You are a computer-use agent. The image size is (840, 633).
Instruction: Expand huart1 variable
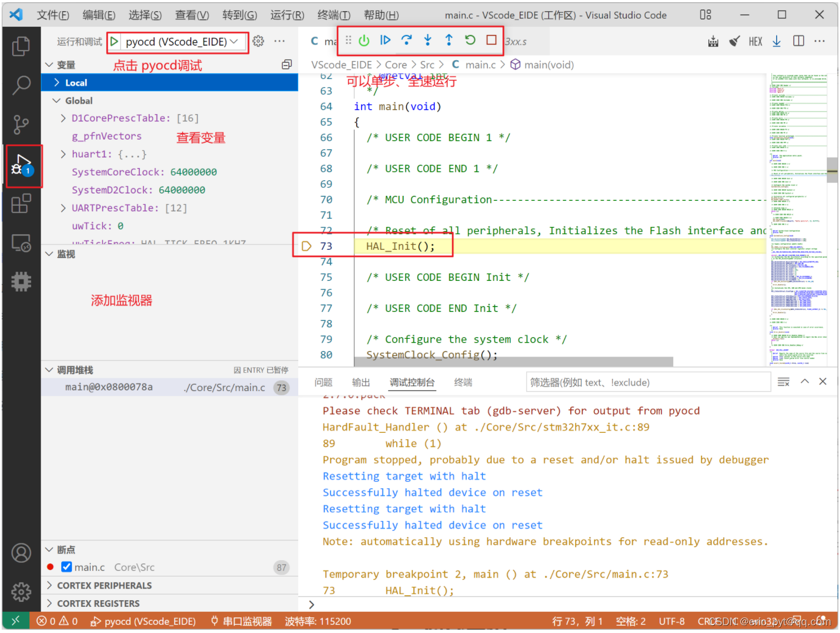point(63,154)
